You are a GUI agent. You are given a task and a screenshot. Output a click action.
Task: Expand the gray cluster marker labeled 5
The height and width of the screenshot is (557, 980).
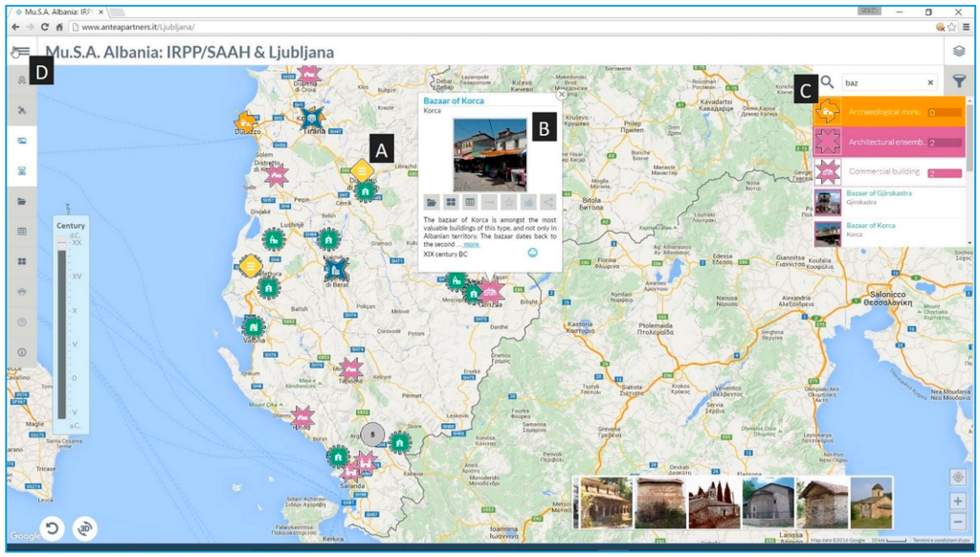[x=371, y=434]
